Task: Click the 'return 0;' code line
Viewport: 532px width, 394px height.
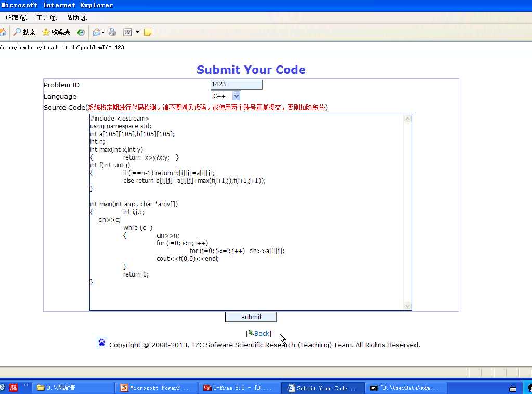Action: [136, 274]
